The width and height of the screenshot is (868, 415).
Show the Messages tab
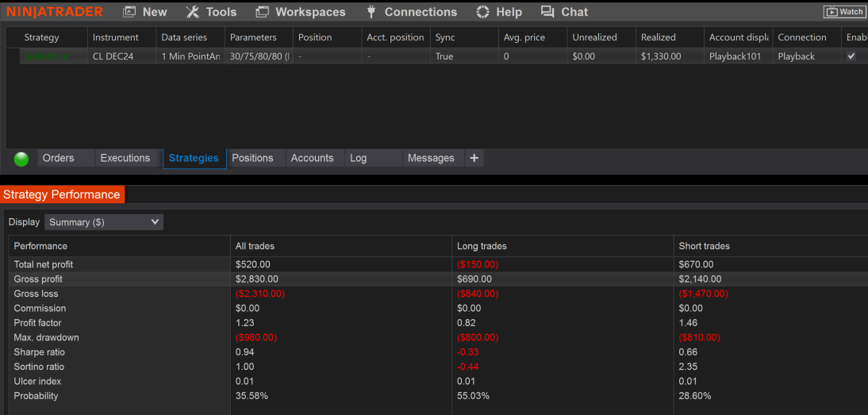(431, 158)
